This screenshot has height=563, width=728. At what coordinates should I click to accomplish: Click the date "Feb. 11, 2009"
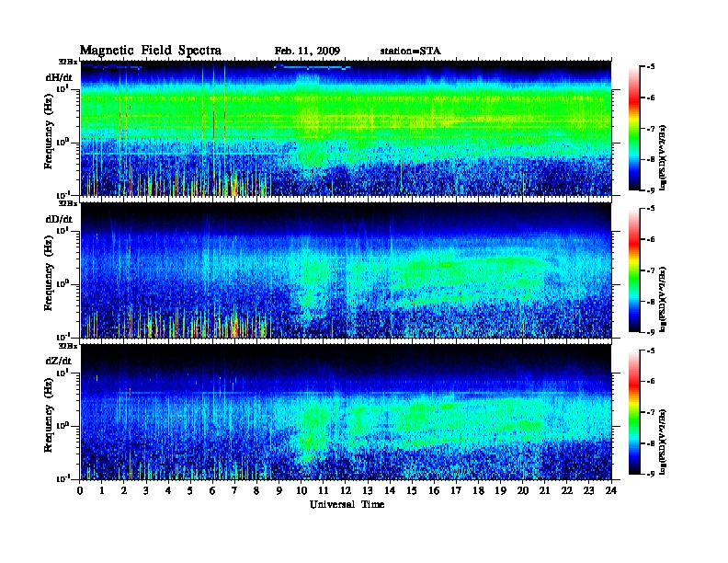point(307,52)
